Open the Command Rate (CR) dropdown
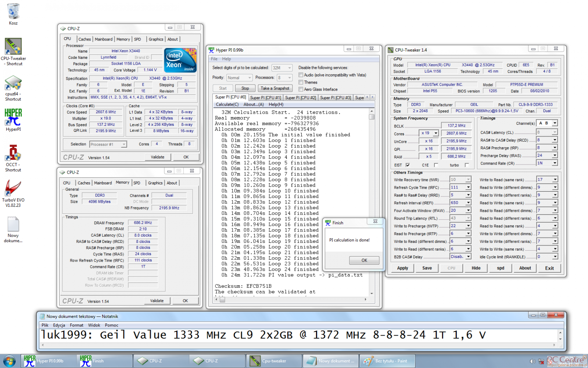 click(x=555, y=163)
